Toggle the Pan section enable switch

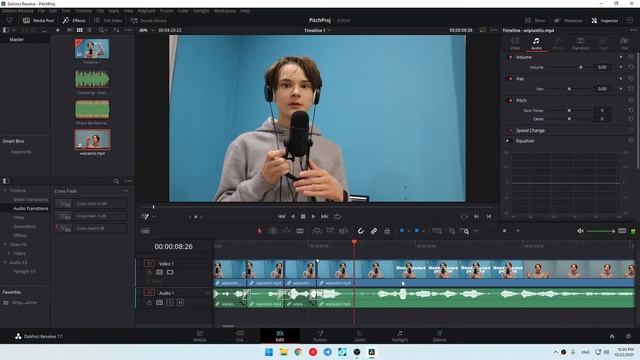[x=510, y=78]
